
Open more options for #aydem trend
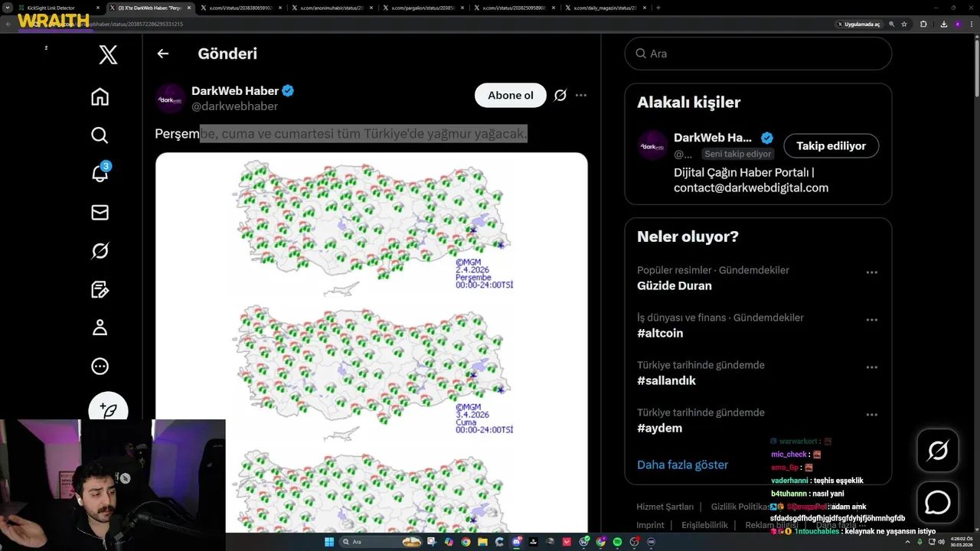pyautogui.click(x=871, y=414)
